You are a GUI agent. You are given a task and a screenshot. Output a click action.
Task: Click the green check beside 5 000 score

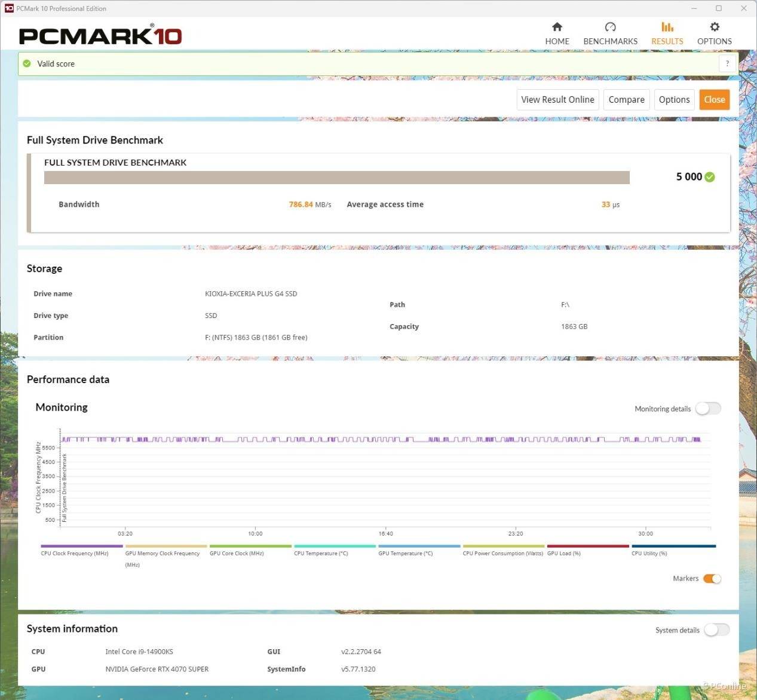pyautogui.click(x=710, y=177)
